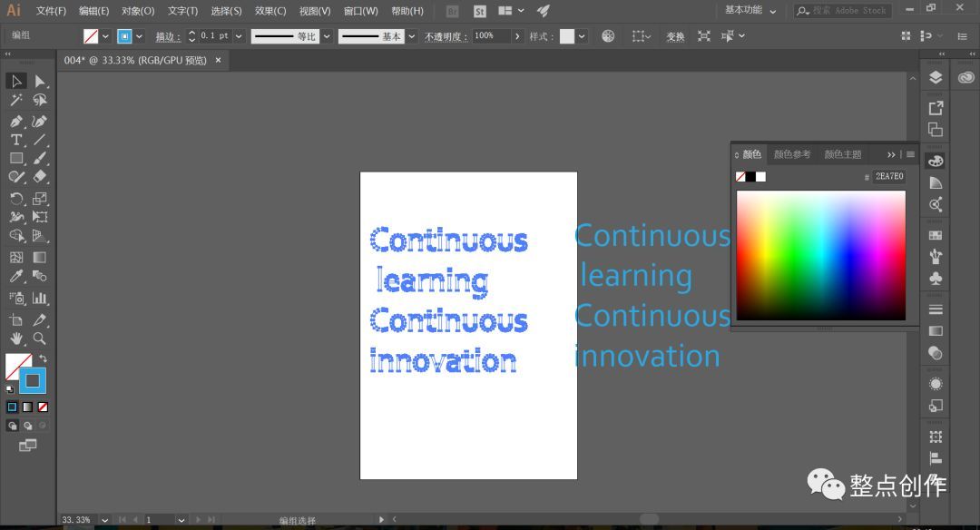Viewport: 980px width, 530px height.
Task: Expand opacity slider arrow beside 100%
Action: tap(517, 36)
